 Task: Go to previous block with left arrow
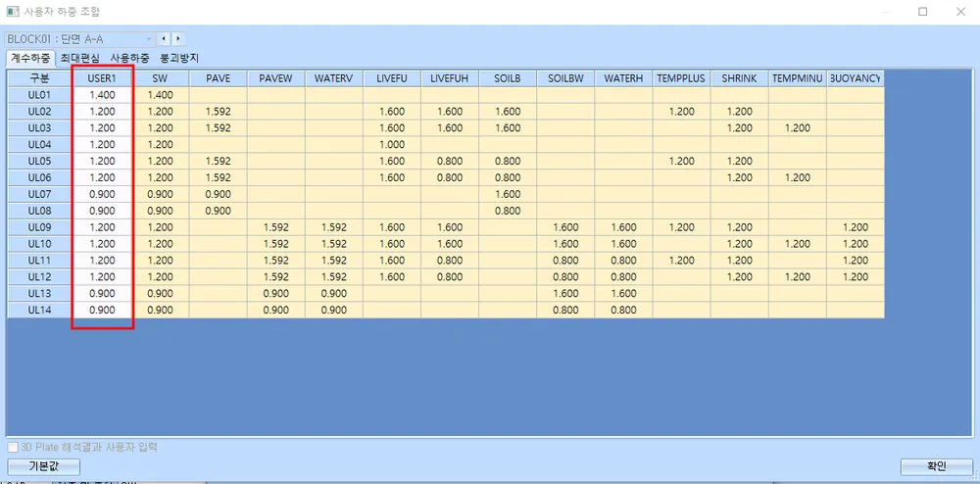[x=165, y=39]
